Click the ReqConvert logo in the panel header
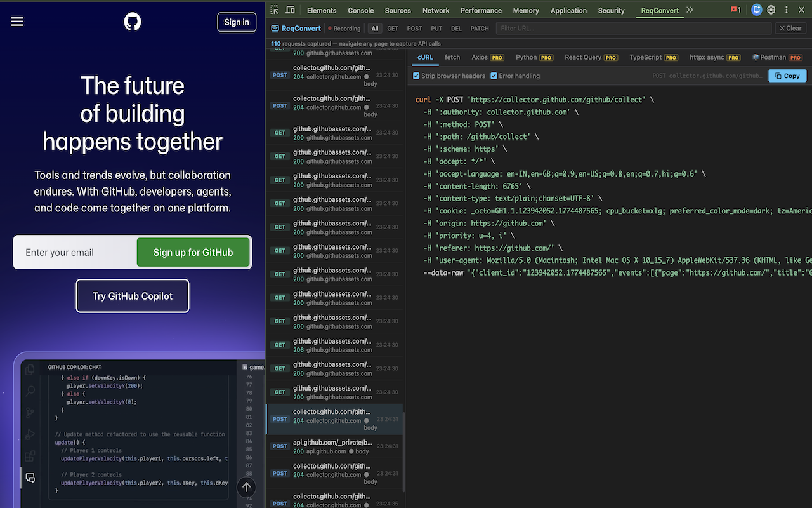Viewport: 812px width, 508px height. click(x=296, y=29)
